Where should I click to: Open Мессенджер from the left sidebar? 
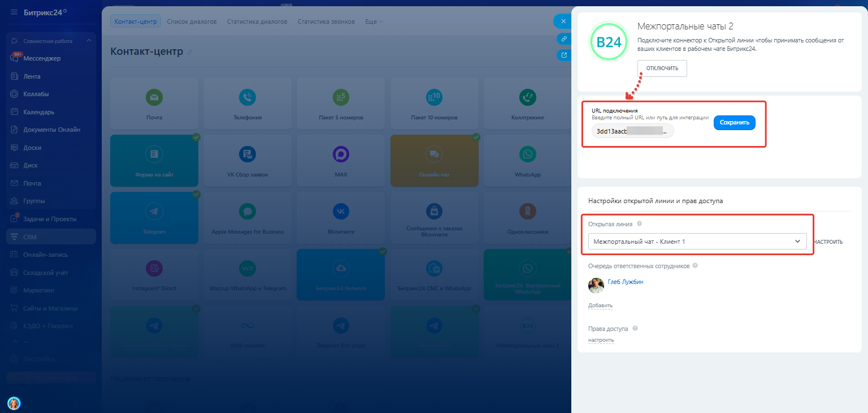pos(41,58)
